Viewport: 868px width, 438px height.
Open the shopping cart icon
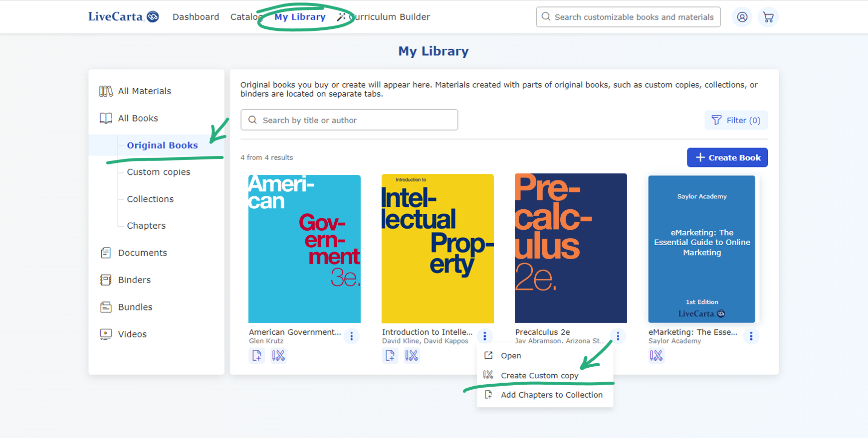[768, 17]
